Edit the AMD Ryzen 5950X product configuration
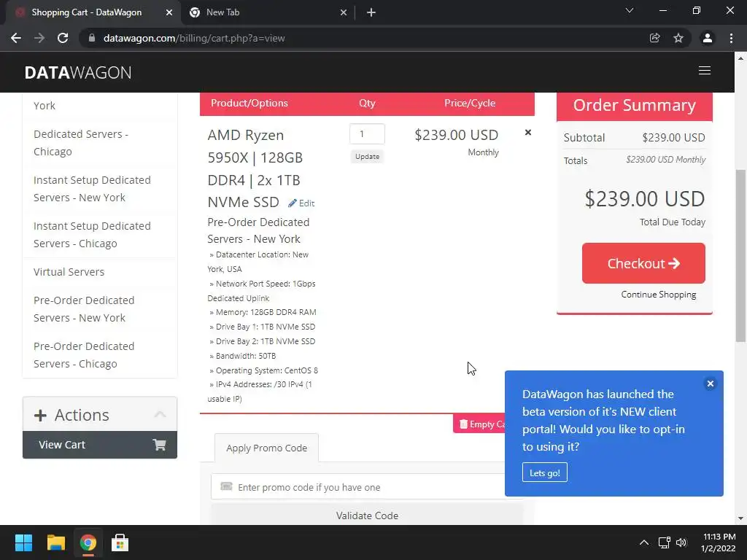 click(x=301, y=203)
